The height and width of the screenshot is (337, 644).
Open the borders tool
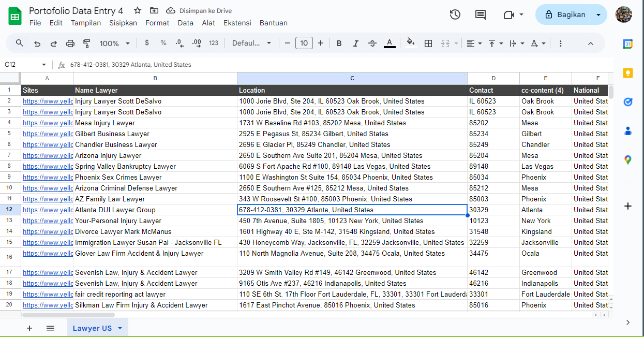(x=428, y=43)
